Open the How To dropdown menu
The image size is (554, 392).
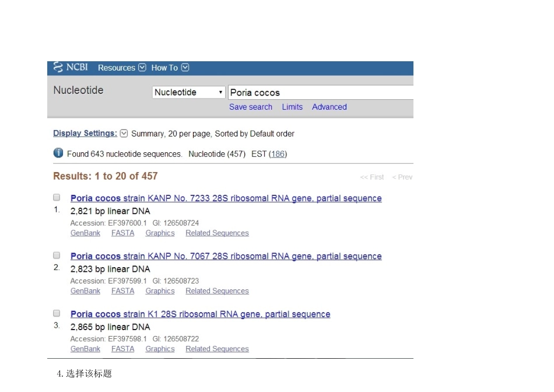(x=170, y=68)
